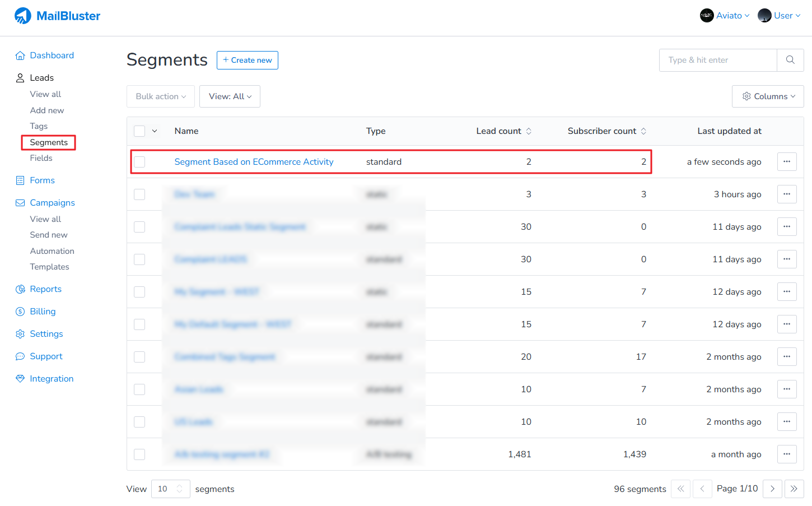This screenshot has width=812, height=506.
Task: Open Tags under Leads menu
Action: (39, 126)
